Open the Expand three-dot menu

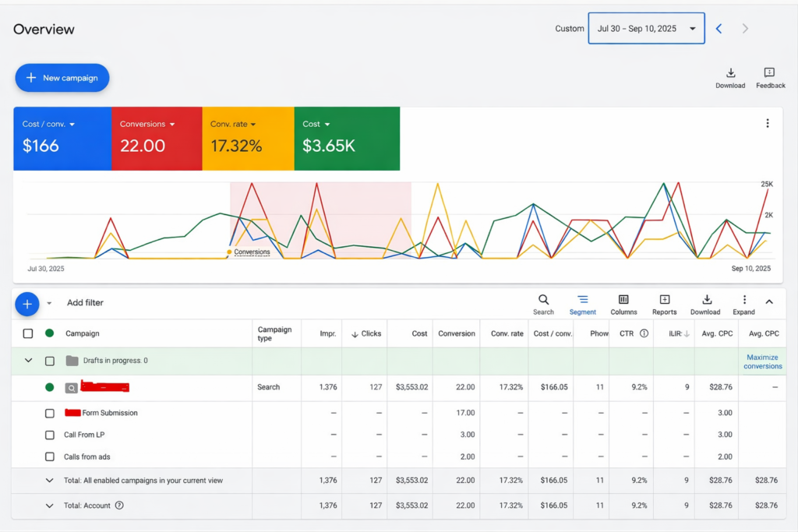(744, 300)
